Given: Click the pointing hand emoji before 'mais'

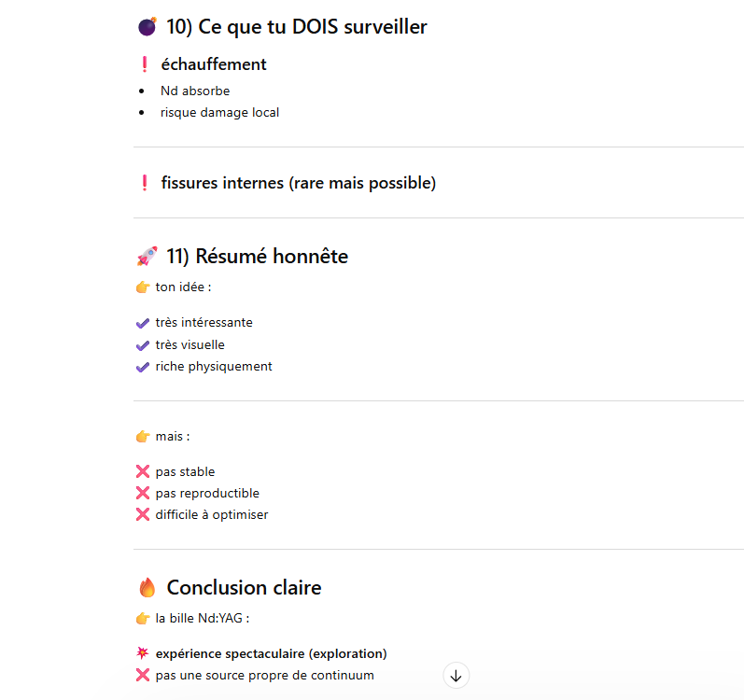Looking at the screenshot, I should click(143, 437).
